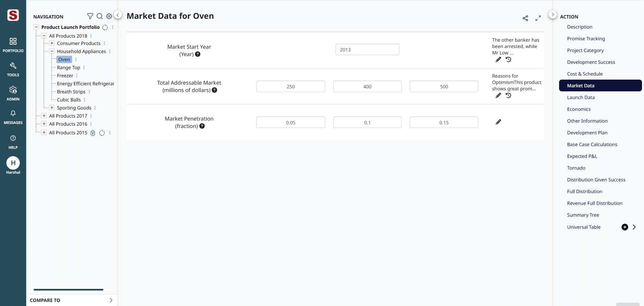Screen dimensions: 644x306
Task: Add to Universal Table with plus icon
Action: click(625, 227)
